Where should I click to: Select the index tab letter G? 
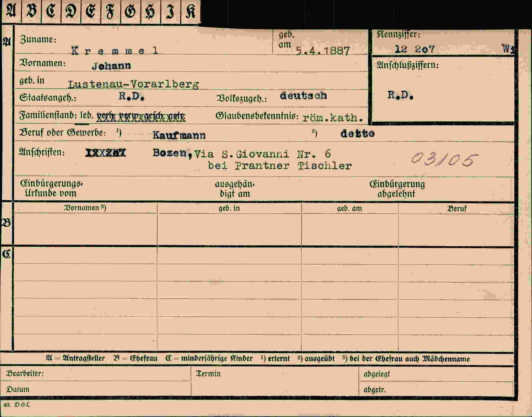pos(131,11)
